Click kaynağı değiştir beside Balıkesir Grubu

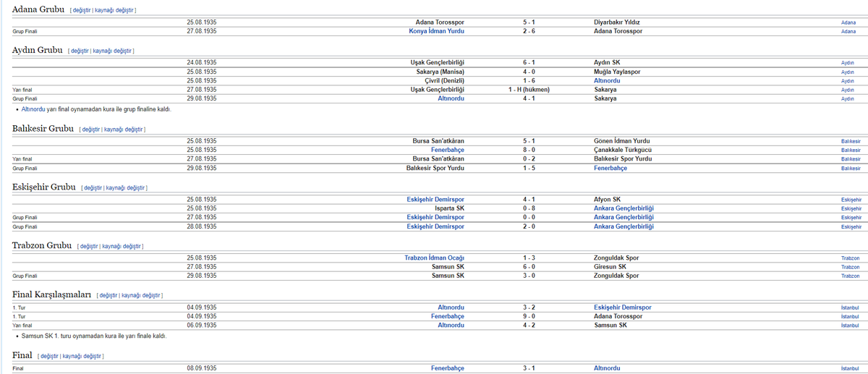tap(124, 129)
